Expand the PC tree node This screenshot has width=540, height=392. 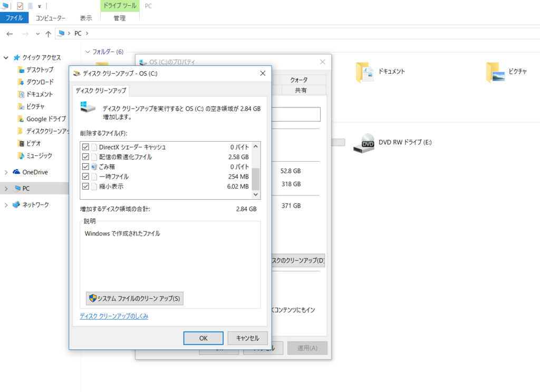pos(6,189)
